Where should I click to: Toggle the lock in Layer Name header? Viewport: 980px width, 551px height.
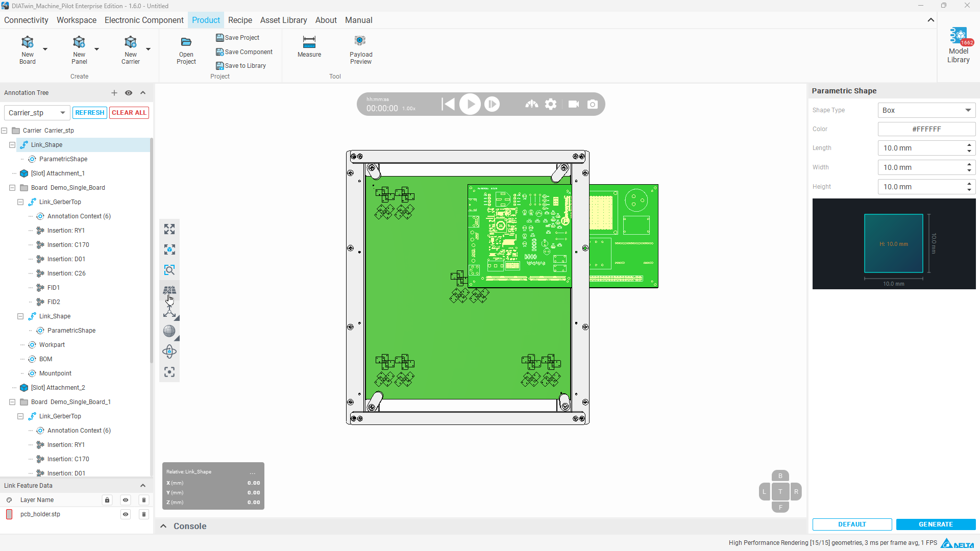107,500
